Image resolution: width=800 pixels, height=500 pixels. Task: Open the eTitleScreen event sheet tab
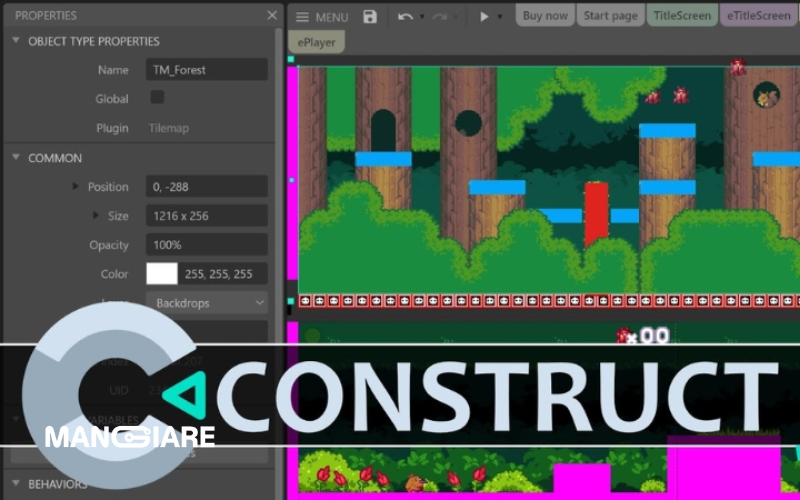(x=759, y=15)
